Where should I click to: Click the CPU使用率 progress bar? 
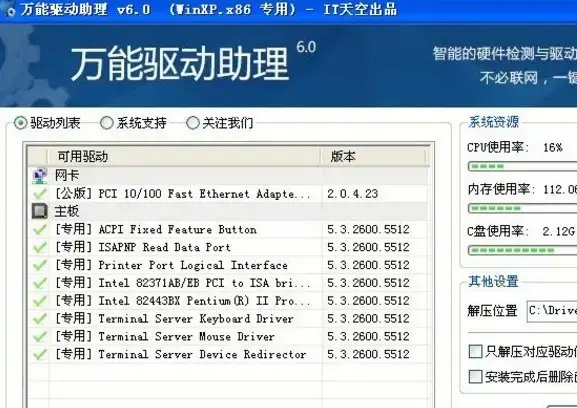click(x=523, y=166)
